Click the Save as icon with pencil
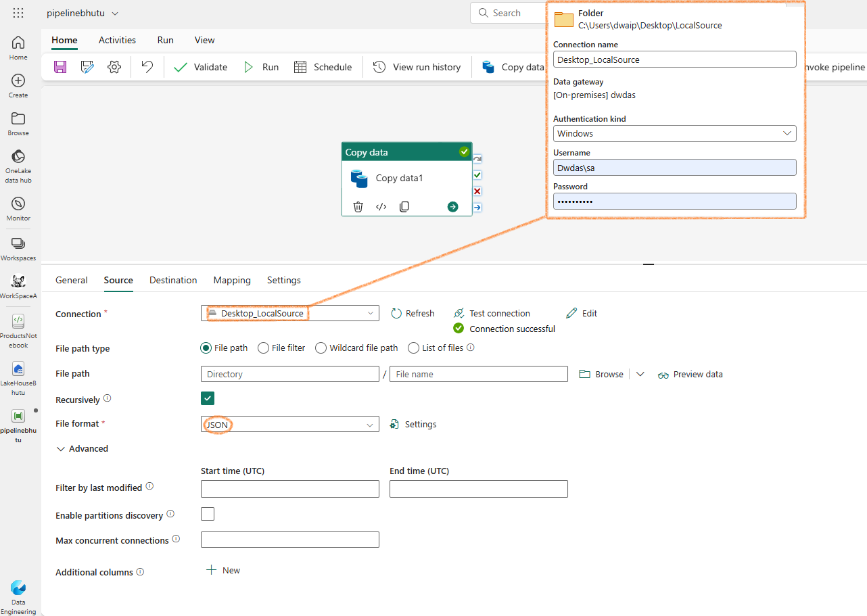 [87, 67]
